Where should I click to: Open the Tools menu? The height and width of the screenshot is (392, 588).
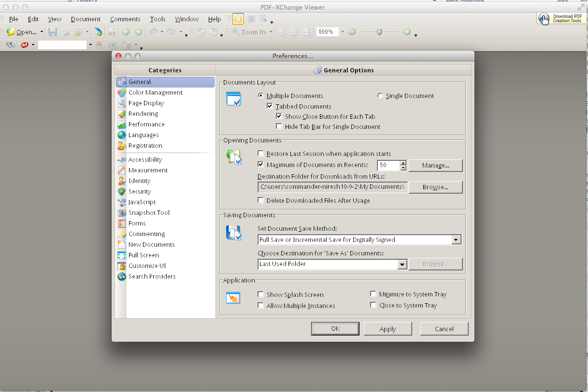(x=158, y=19)
